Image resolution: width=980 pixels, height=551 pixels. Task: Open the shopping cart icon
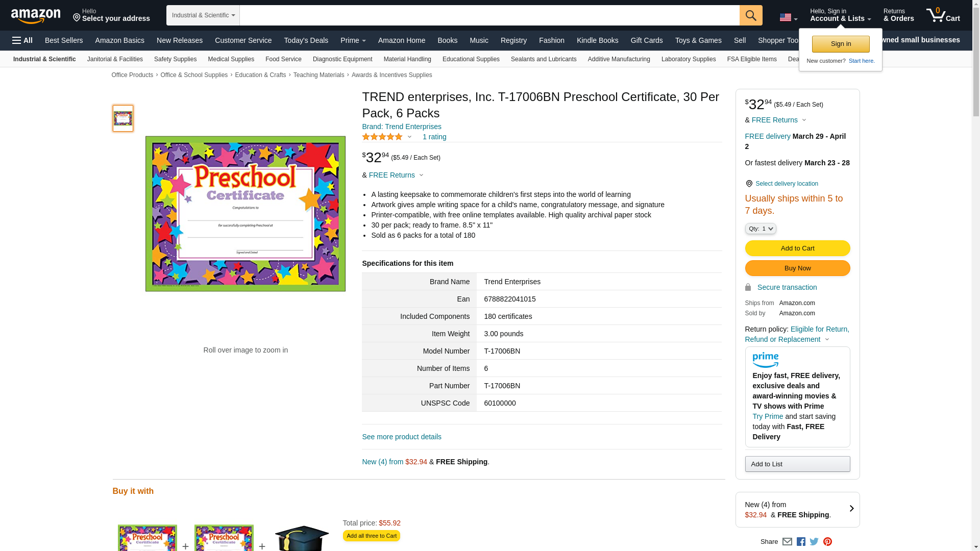click(x=943, y=15)
